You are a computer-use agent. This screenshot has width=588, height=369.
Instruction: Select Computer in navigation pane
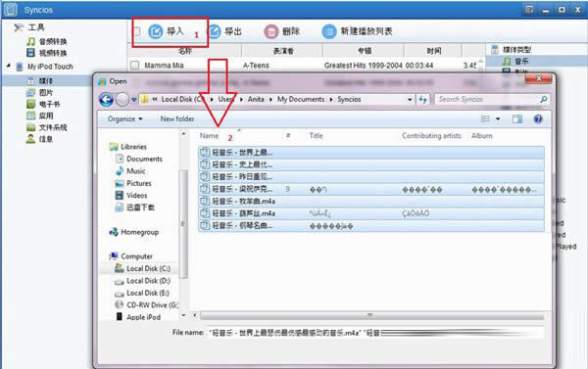[x=130, y=256]
